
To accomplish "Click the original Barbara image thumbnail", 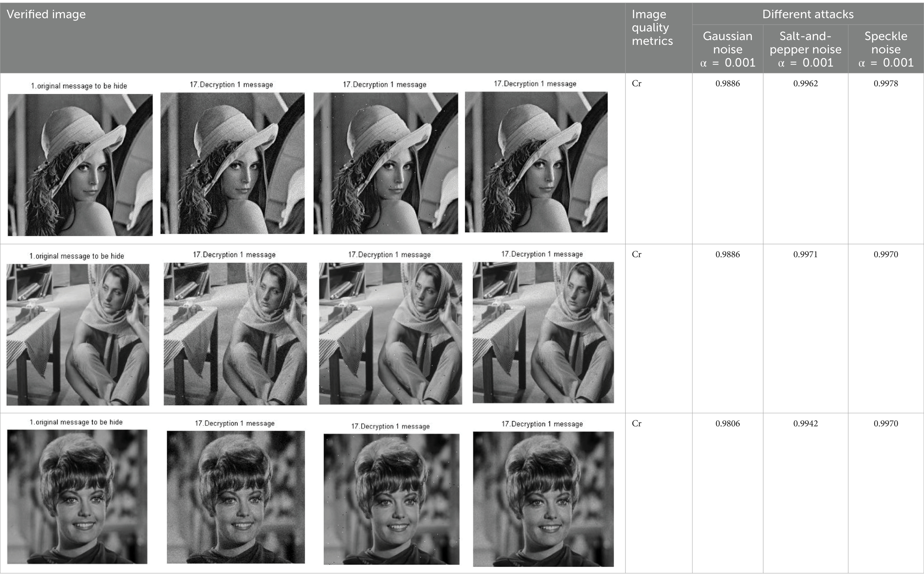I will pyautogui.click(x=78, y=335).
